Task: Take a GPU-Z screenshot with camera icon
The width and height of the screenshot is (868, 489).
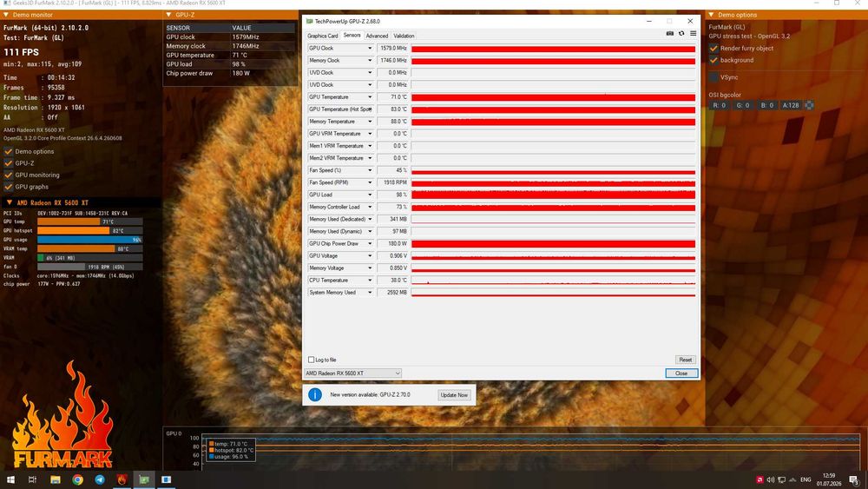Action: click(670, 34)
